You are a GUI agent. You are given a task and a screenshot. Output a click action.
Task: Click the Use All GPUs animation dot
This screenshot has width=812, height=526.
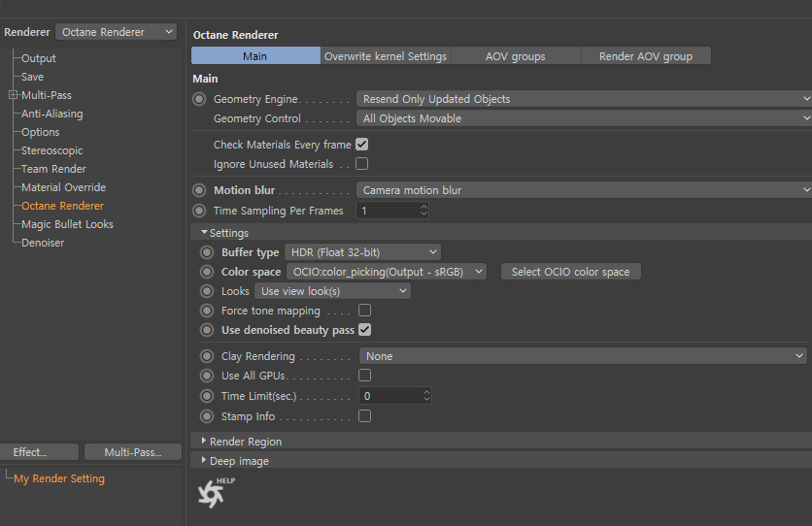[207, 376]
